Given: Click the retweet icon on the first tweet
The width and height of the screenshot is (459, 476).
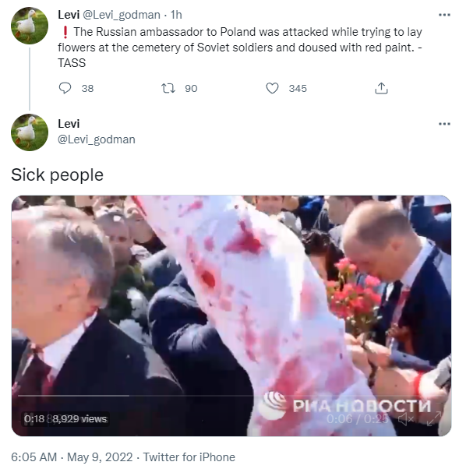Looking at the screenshot, I should tap(168, 88).
